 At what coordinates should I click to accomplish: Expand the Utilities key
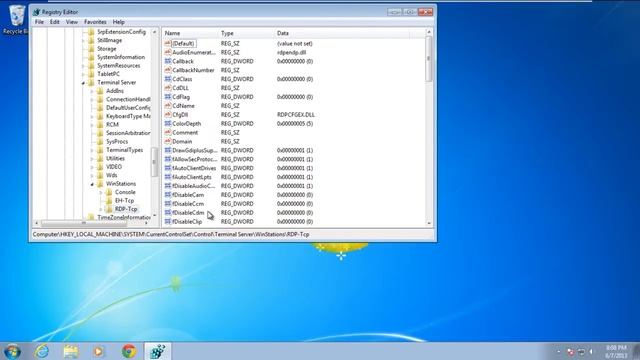92,158
